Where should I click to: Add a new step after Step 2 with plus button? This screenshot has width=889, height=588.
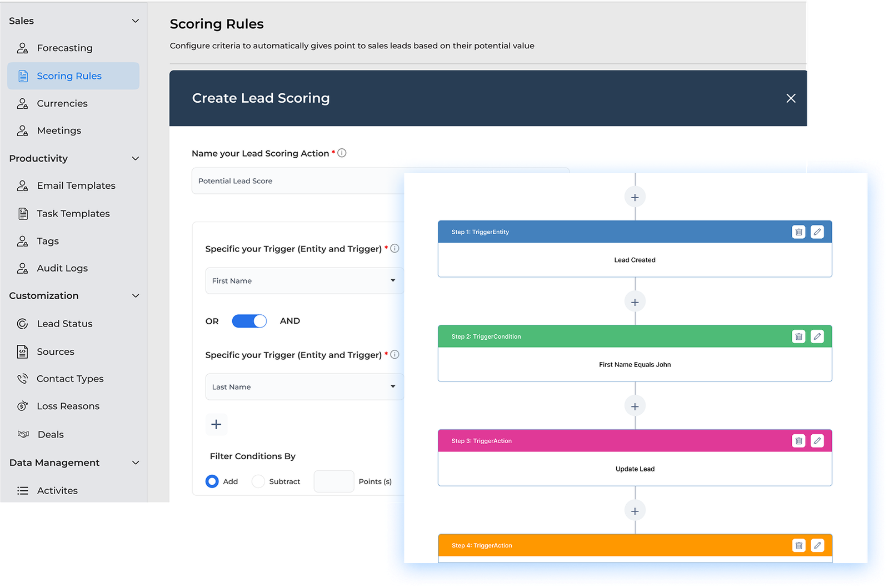pyautogui.click(x=635, y=406)
